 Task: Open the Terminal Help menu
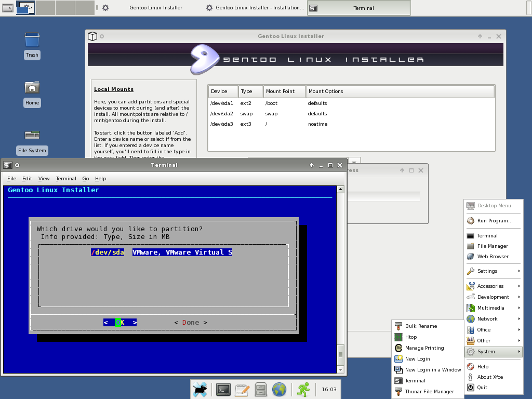[100, 179]
